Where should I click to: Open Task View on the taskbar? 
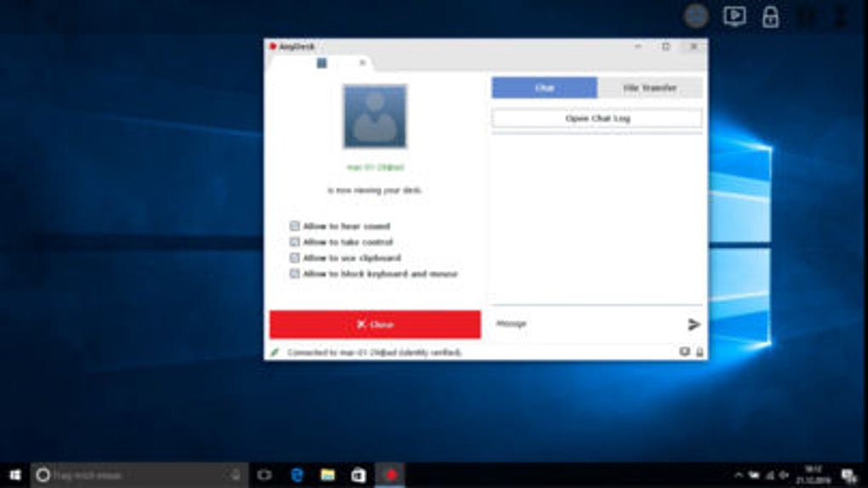coord(265,475)
